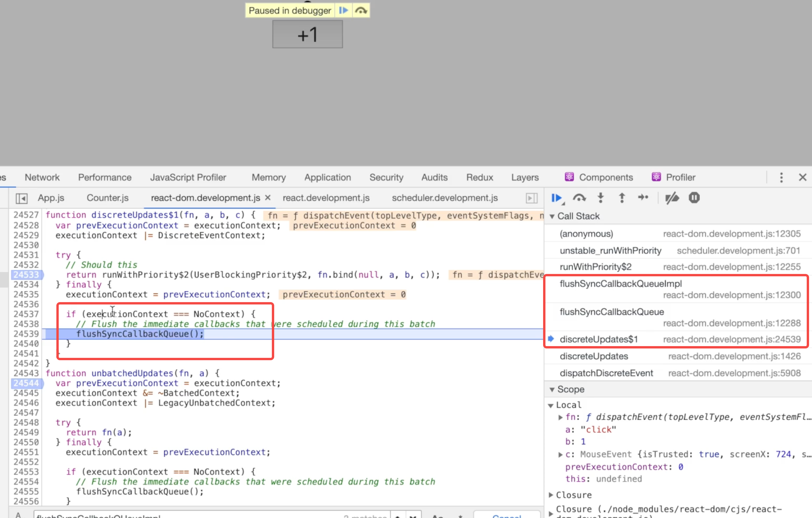The image size is (812, 518).
Task: Click the +1 counter button on the page
Action: pos(307,34)
